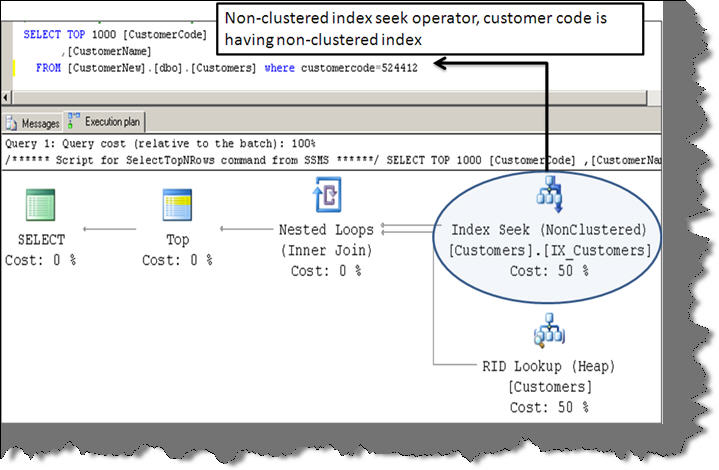Click the [Customers].[IX_Customers] index name
Viewport: 719px width, 470px height.
(x=550, y=250)
